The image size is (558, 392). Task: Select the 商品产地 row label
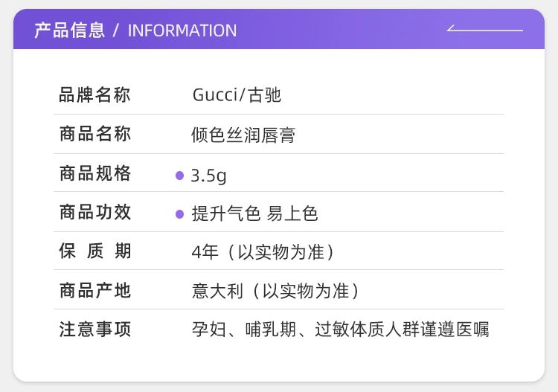[95, 290]
